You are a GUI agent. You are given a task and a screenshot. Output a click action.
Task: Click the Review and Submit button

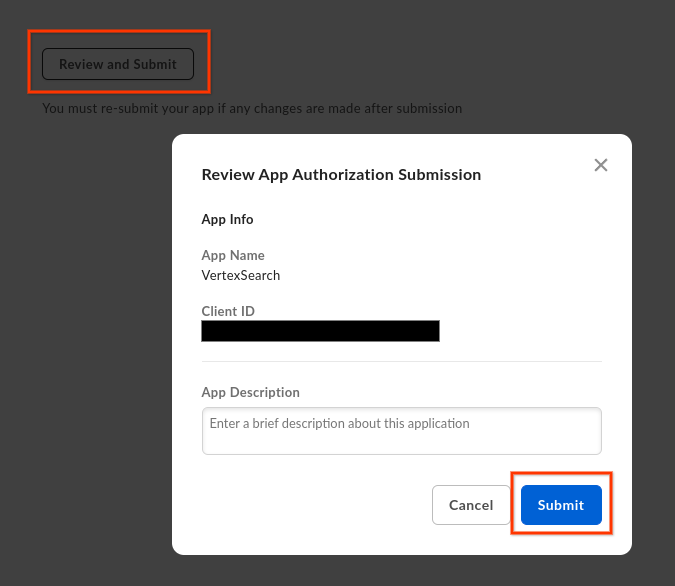(118, 64)
